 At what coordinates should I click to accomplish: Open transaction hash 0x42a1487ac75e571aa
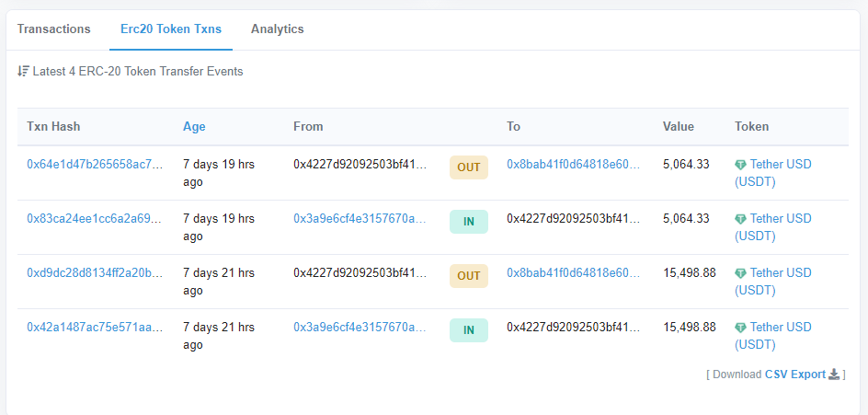(96, 327)
